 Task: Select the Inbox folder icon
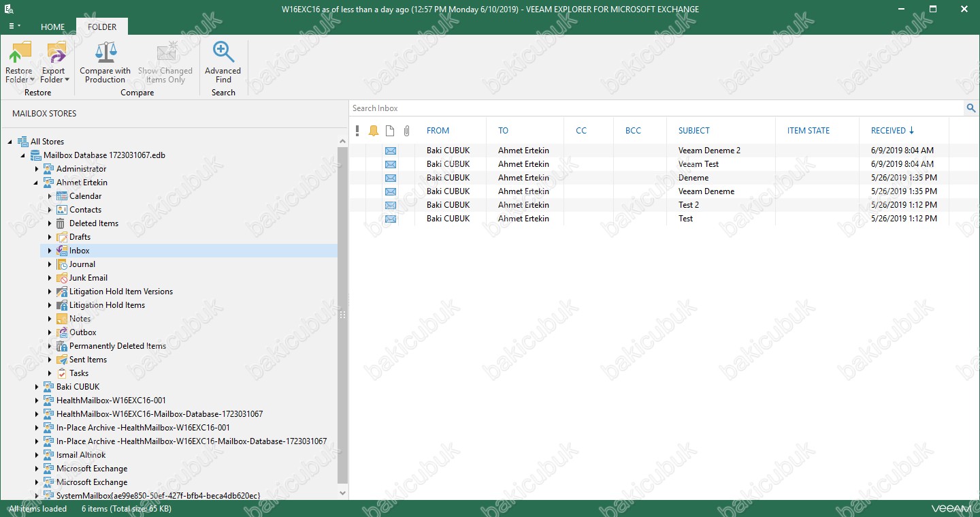point(62,251)
